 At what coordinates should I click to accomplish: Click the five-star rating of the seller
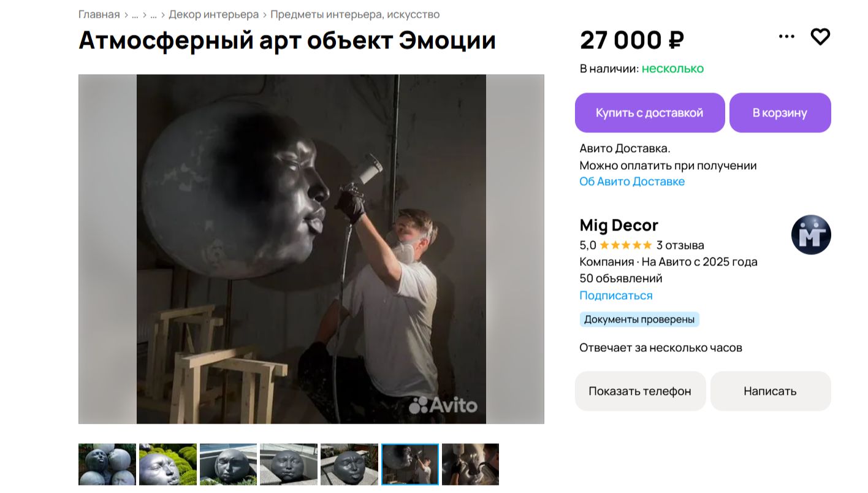(x=625, y=245)
